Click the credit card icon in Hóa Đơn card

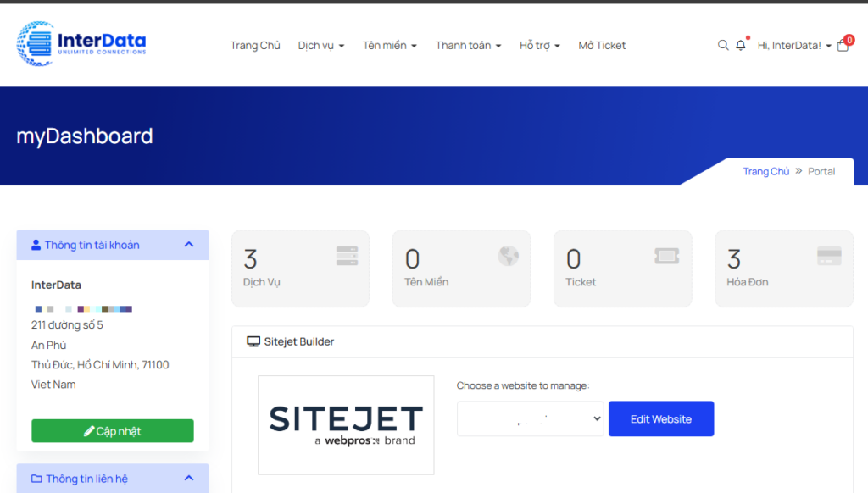pyautogui.click(x=829, y=256)
